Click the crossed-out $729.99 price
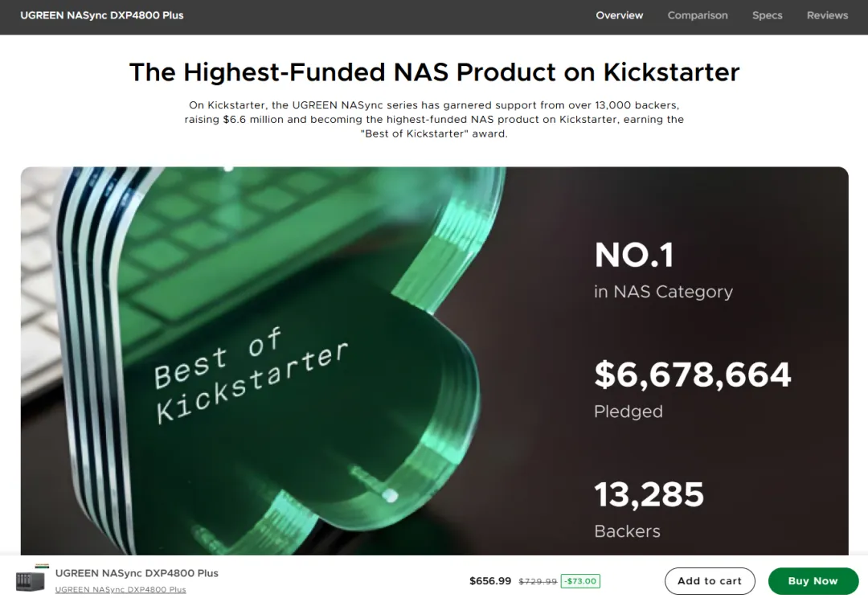This screenshot has height=598, width=868. 538,581
